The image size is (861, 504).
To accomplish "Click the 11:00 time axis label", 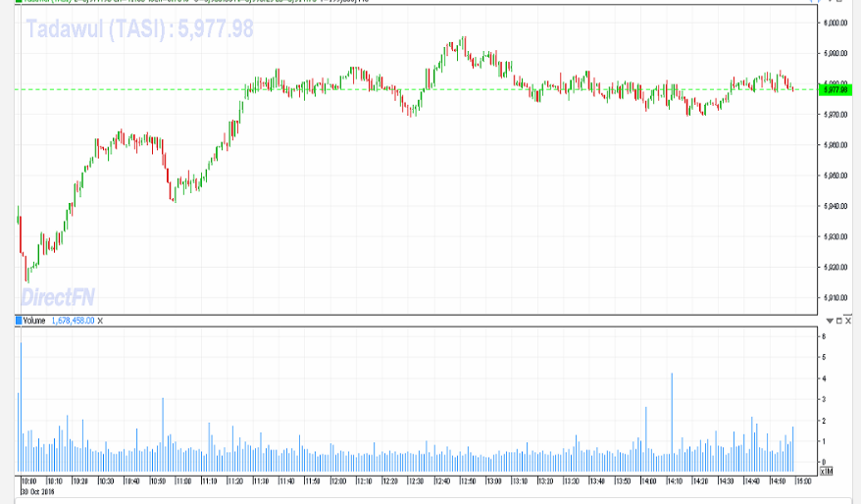I will pos(183,481).
